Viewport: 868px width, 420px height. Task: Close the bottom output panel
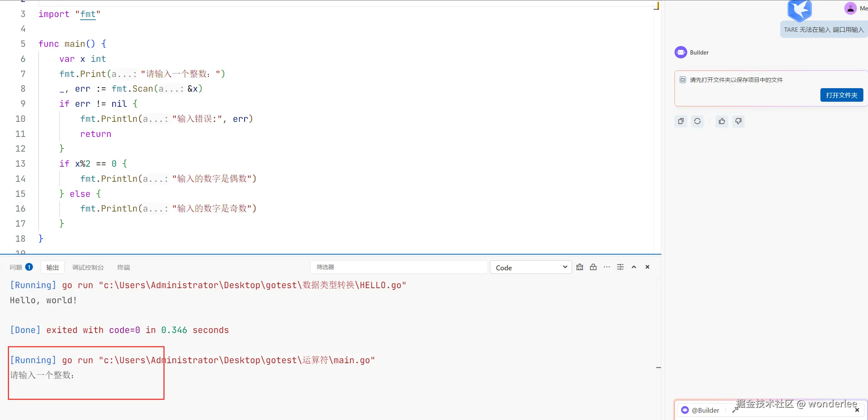[x=647, y=267]
